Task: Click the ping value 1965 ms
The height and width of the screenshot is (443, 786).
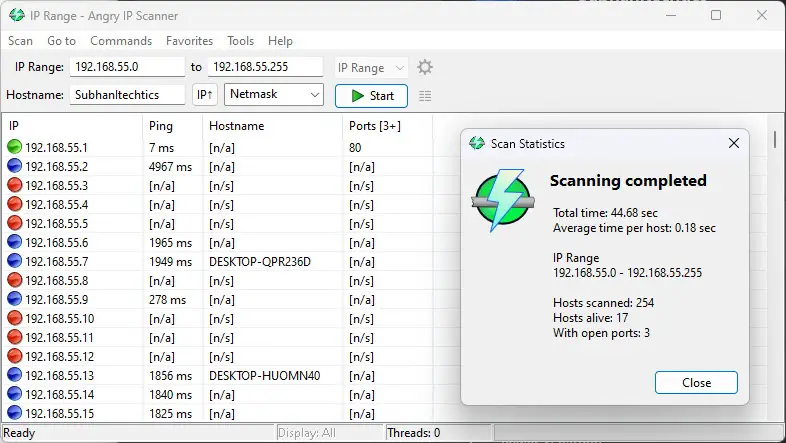Action: [170, 243]
